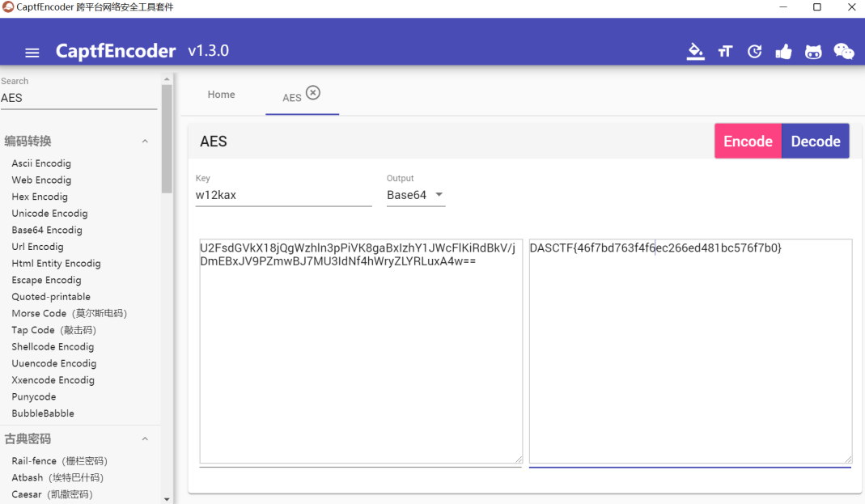The height and width of the screenshot is (504, 865).
Task: Select Xxencode Encodig in sidebar
Action: tap(53, 380)
